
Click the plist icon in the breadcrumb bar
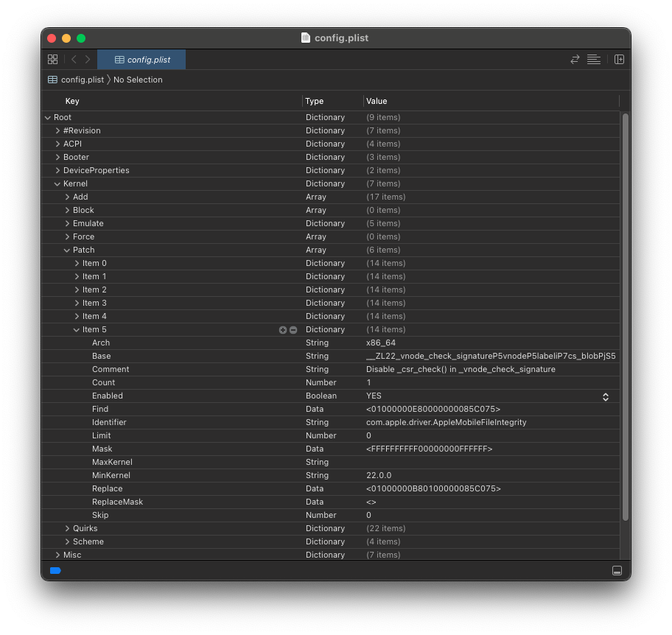pos(52,80)
